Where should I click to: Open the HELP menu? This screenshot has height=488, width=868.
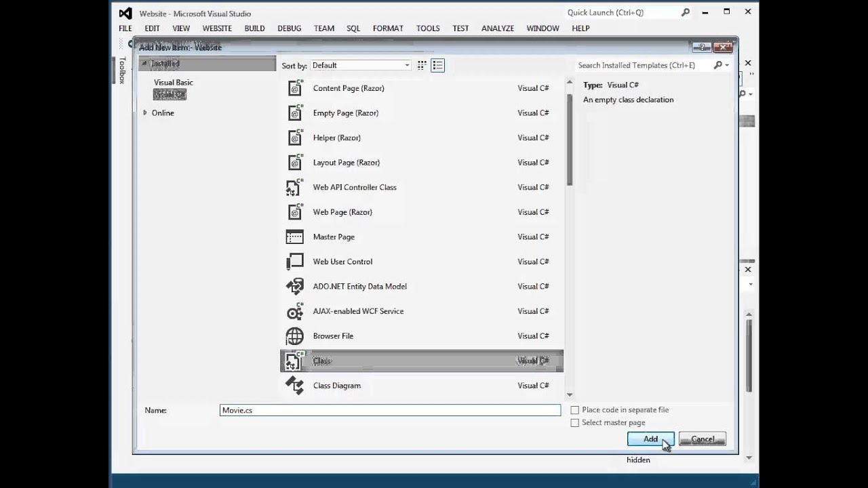[580, 28]
